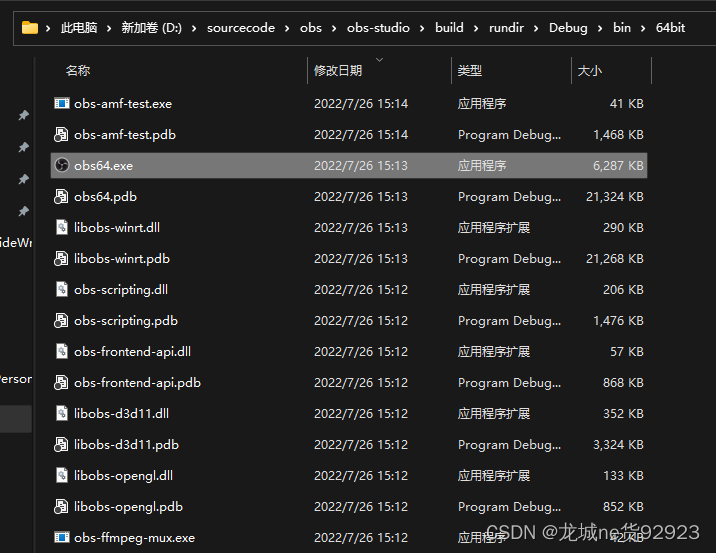Click the obs-scripting.dll file icon
Viewport: 716px width, 553px height.
click(x=62, y=290)
